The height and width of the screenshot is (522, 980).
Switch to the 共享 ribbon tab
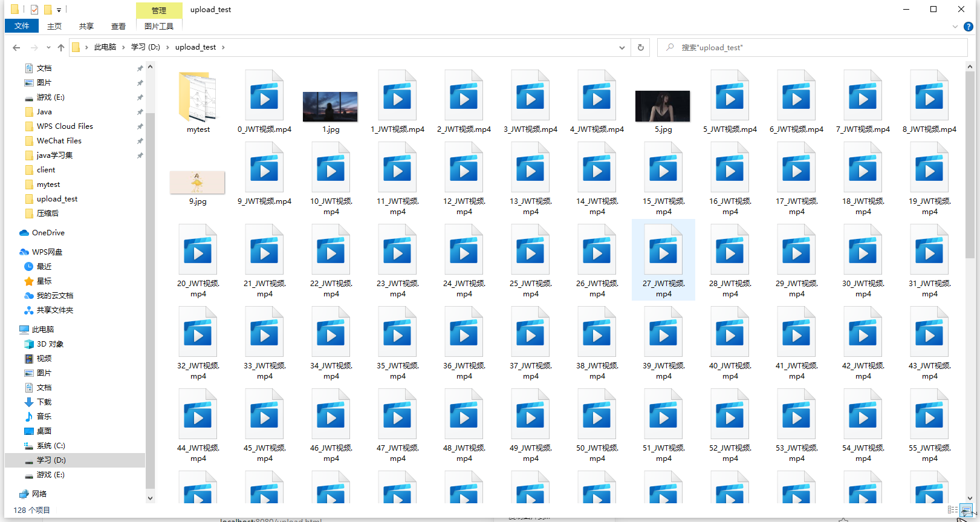86,26
